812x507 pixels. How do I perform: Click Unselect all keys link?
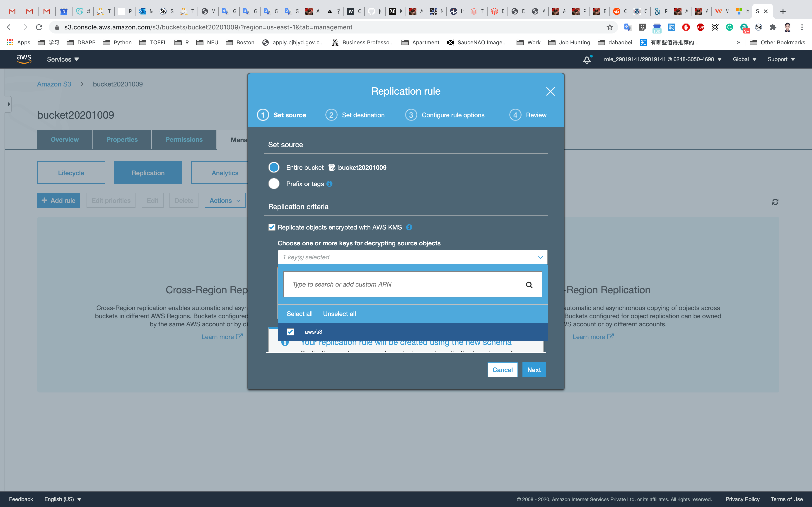point(339,314)
